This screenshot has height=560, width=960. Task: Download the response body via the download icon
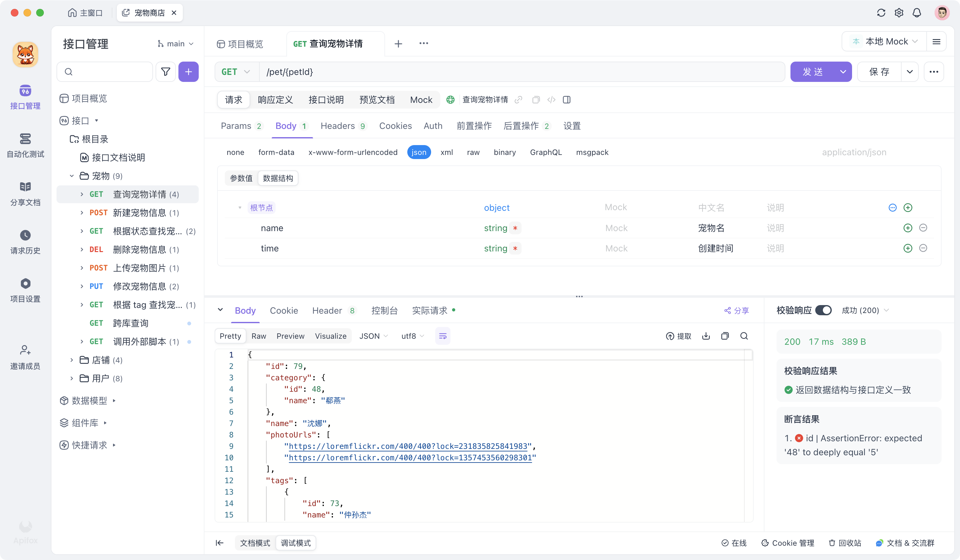[706, 336]
